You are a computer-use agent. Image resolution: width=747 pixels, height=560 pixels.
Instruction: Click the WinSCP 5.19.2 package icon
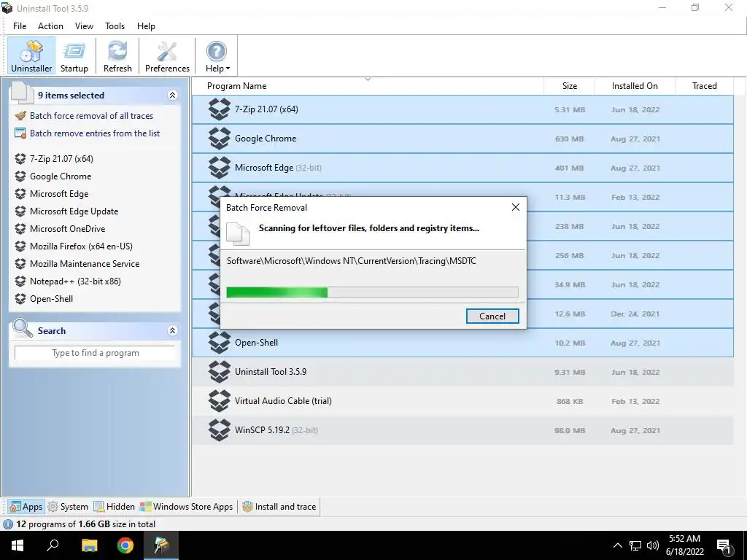(219, 430)
